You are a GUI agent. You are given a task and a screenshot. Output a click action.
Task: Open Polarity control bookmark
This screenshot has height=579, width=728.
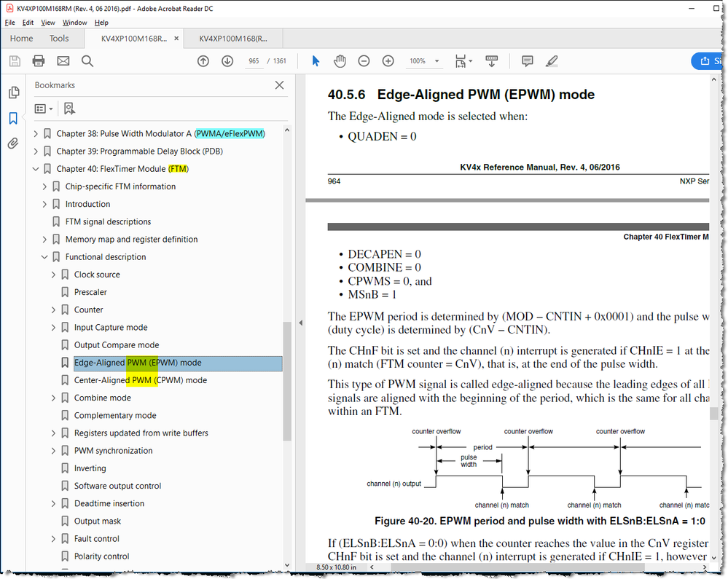[x=102, y=556]
